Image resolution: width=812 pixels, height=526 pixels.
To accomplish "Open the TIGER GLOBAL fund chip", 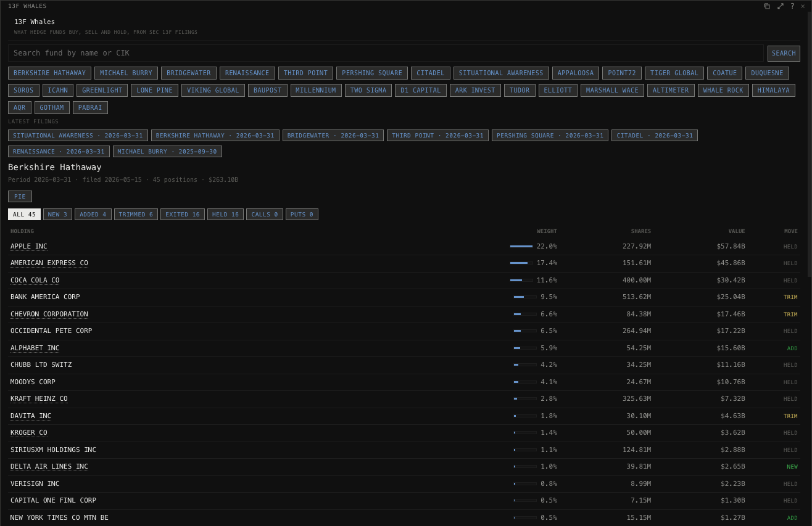I will coord(674,73).
